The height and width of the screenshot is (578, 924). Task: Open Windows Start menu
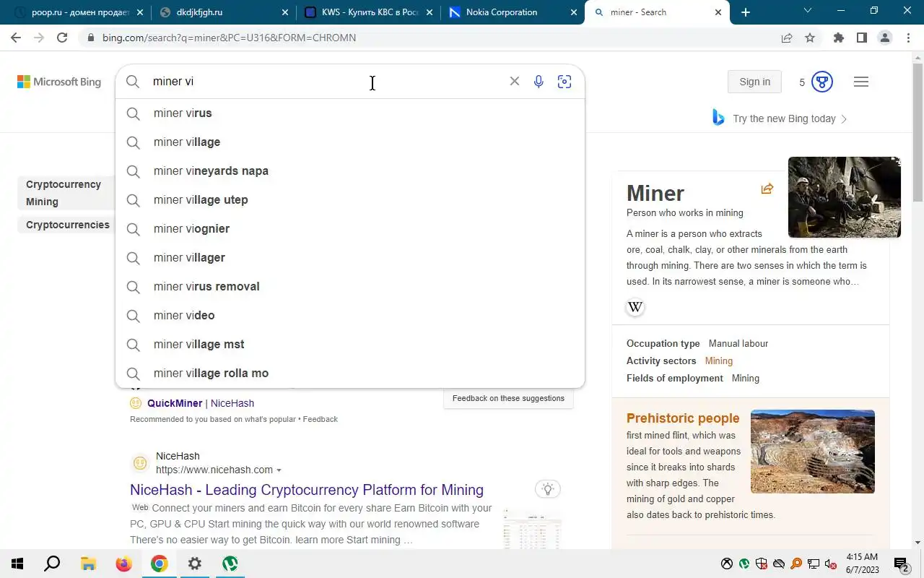click(17, 564)
